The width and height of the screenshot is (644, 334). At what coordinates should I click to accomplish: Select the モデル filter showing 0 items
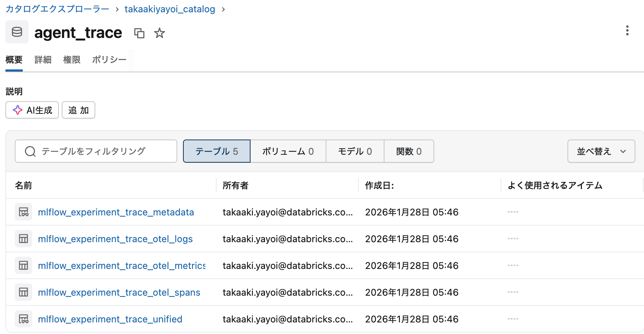click(355, 151)
